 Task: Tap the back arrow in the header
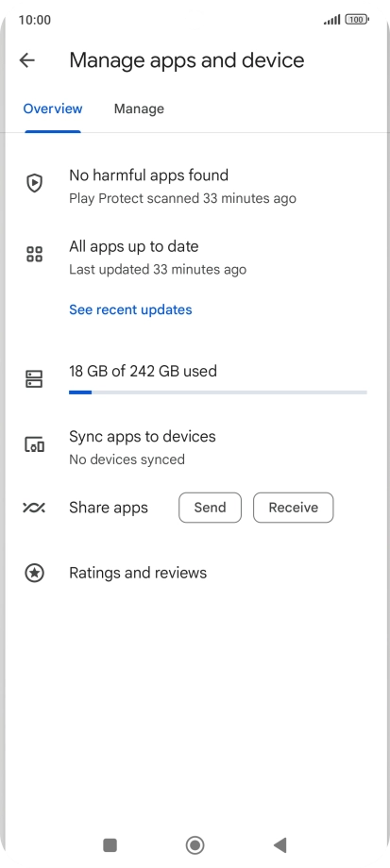(x=27, y=60)
